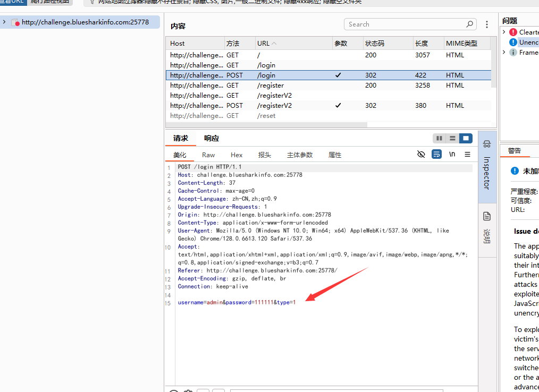This screenshot has width=539, height=392.
Task: Toggle the hide-eye icon in request editor
Action: (421, 155)
